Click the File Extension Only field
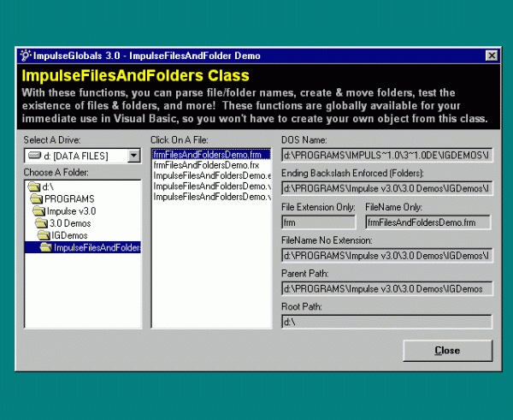This screenshot has height=420, width=513. [x=319, y=222]
